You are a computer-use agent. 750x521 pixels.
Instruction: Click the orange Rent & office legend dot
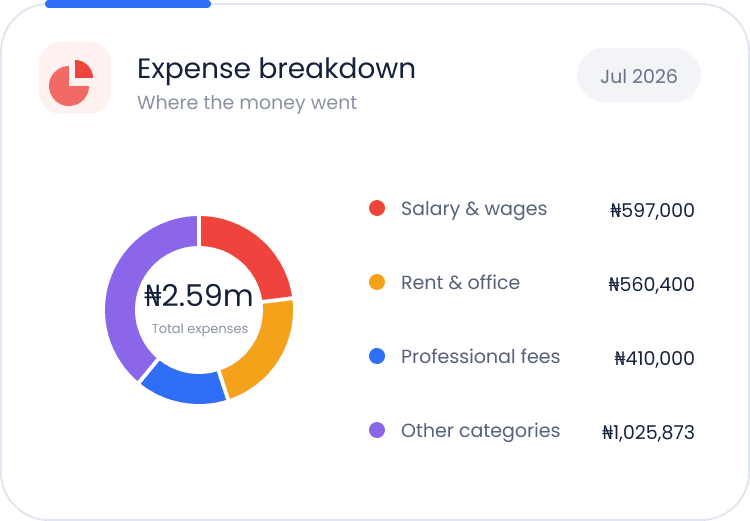(x=377, y=282)
